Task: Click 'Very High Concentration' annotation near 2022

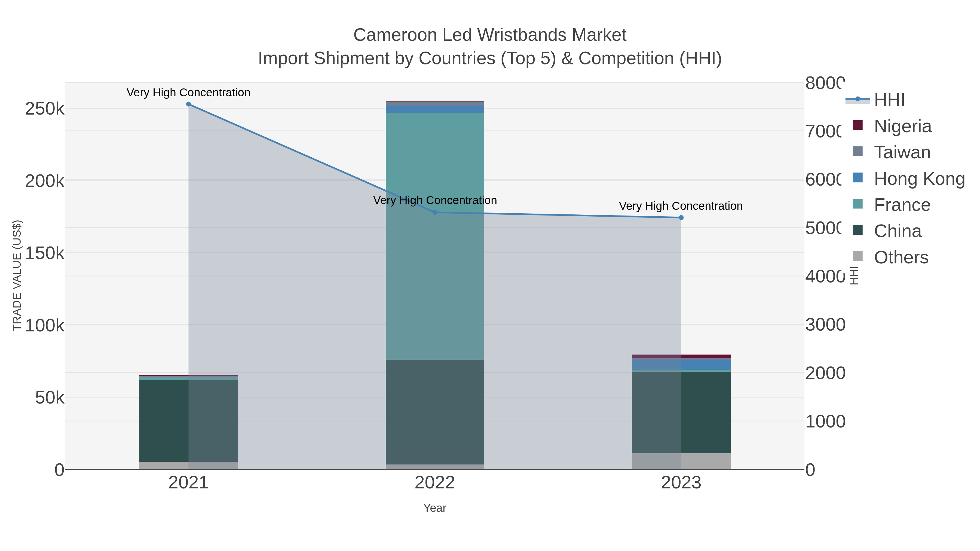Action: point(435,200)
